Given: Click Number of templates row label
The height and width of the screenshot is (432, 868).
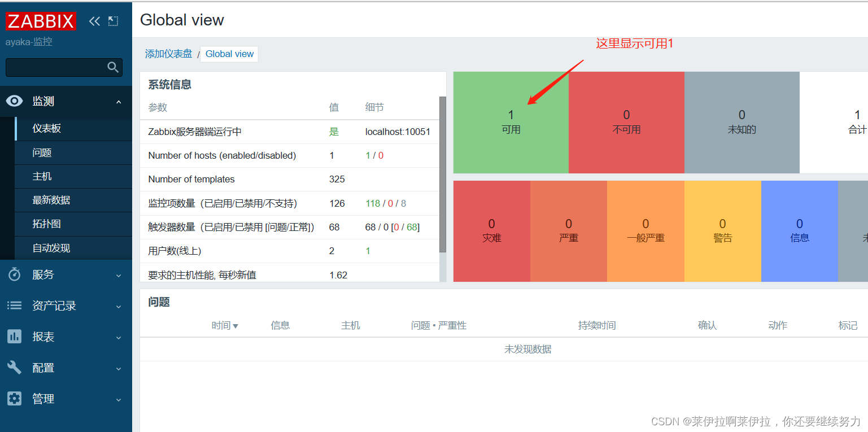Looking at the screenshot, I should point(191,179).
